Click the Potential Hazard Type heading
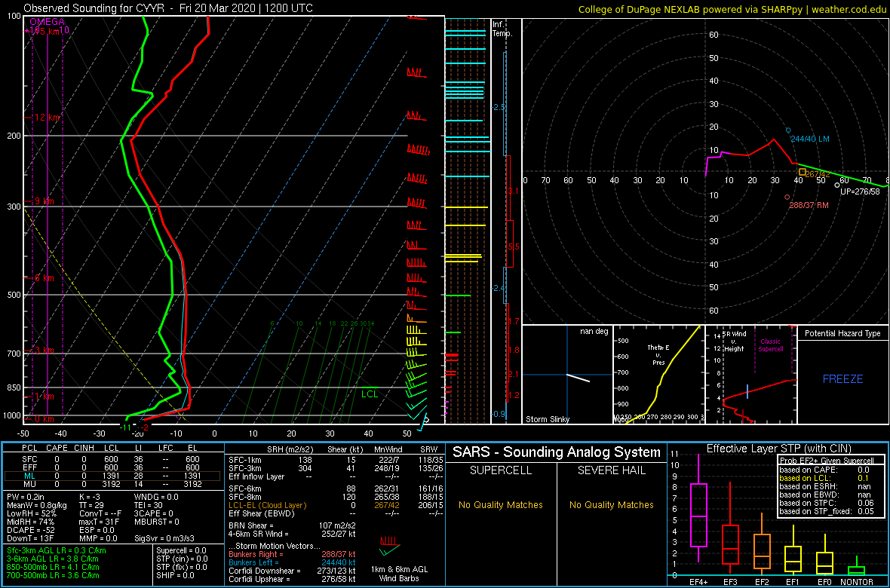This screenshot has width=890, height=588. pyautogui.click(x=843, y=334)
